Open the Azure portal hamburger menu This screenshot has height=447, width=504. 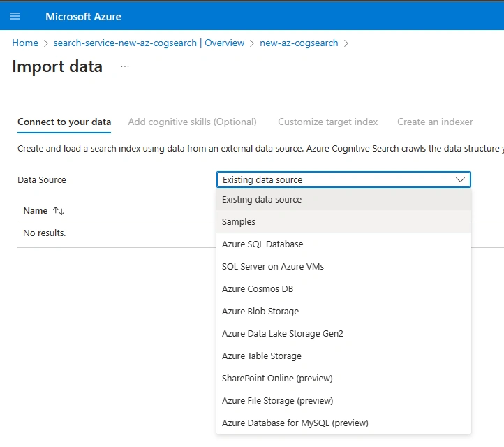point(15,16)
